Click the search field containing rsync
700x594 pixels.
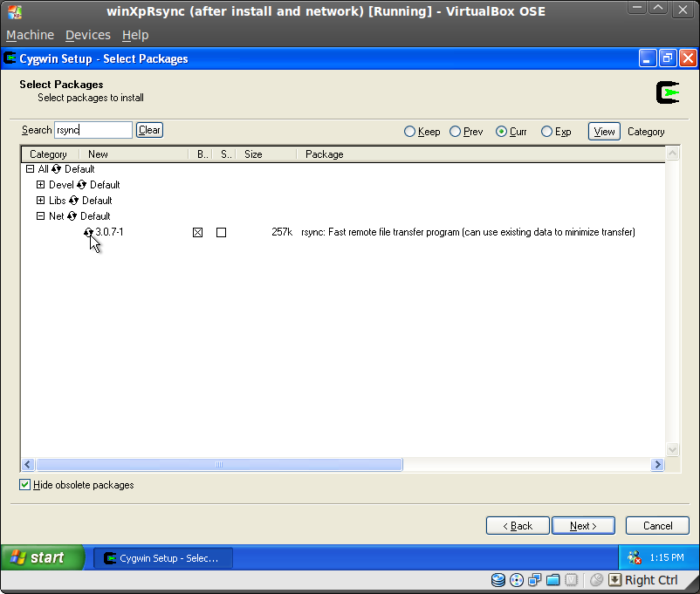pyautogui.click(x=93, y=129)
